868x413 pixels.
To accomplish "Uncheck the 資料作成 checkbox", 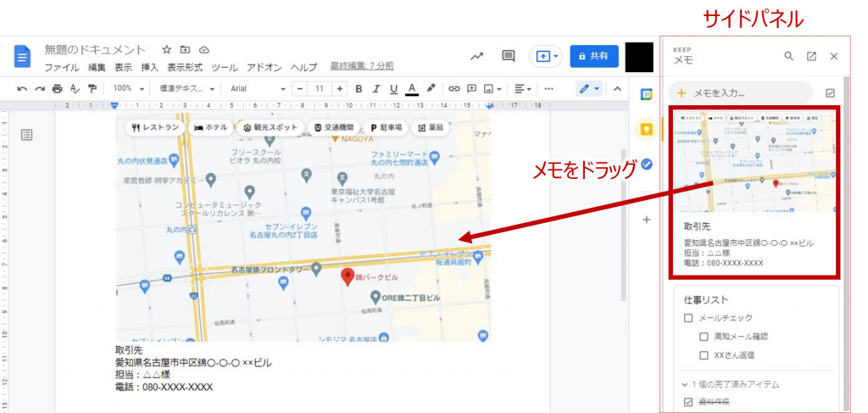I will coord(688,402).
